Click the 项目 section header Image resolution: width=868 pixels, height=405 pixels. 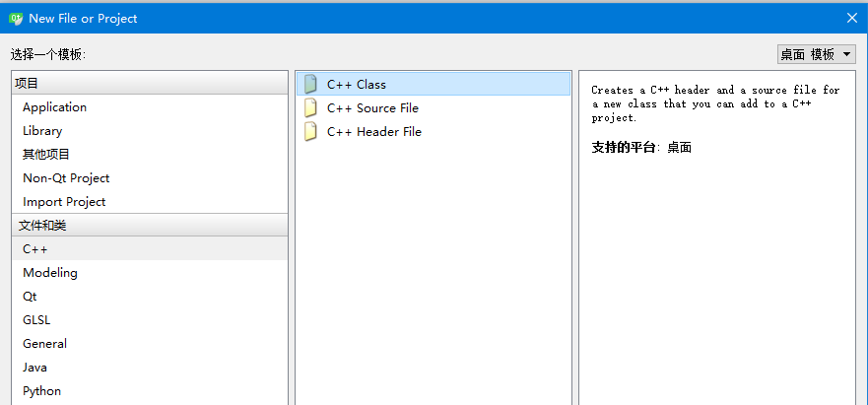point(150,83)
